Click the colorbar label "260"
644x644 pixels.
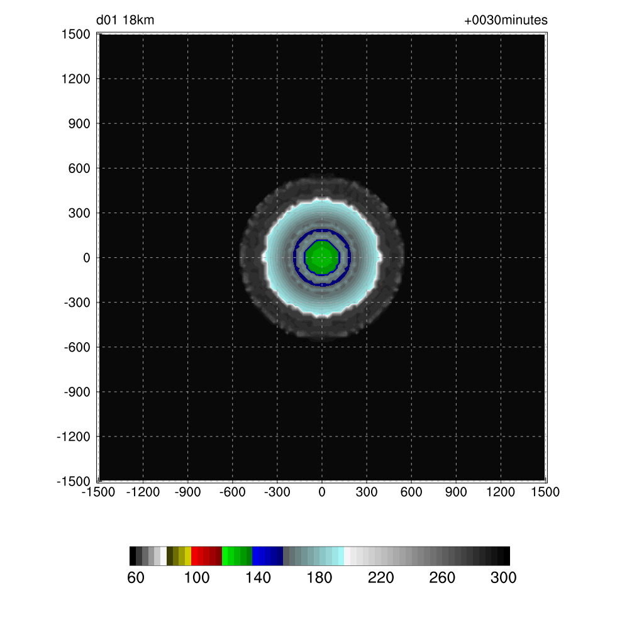pos(442,578)
